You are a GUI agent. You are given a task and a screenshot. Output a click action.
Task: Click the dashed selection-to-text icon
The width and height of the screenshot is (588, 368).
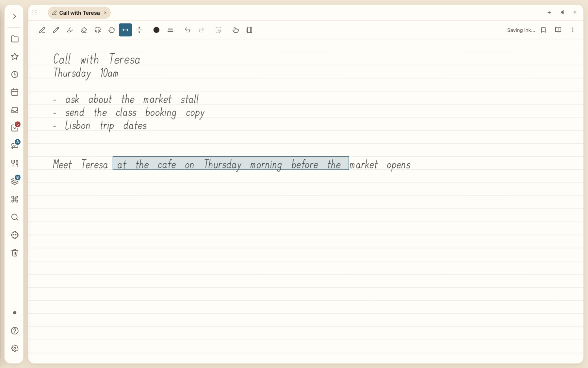(219, 30)
